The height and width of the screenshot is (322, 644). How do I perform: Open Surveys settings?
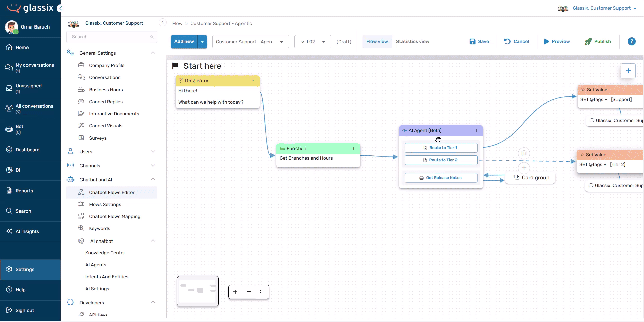click(x=98, y=138)
